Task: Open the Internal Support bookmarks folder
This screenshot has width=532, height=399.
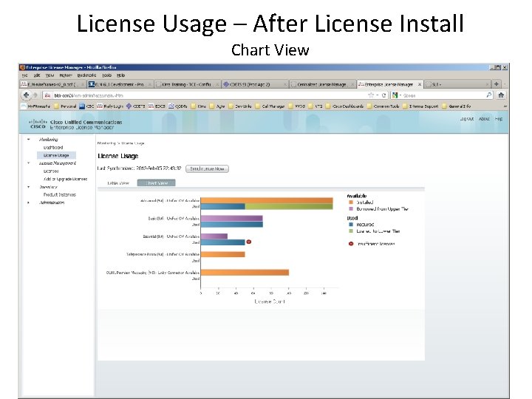Action: coord(420,106)
